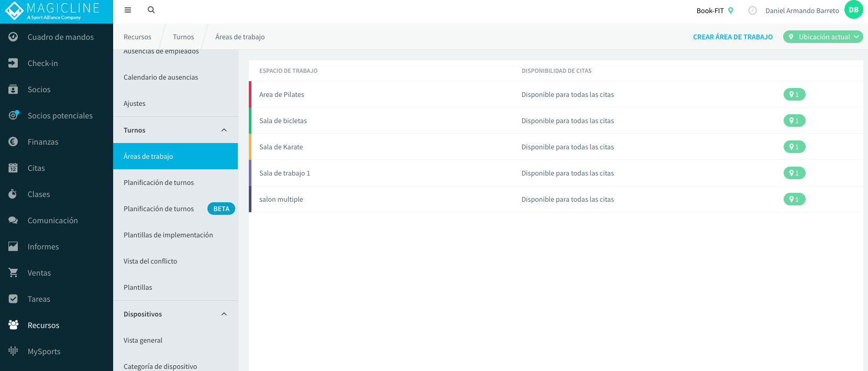The image size is (868, 371).
Task: Click availability text for Area de Pilates
Action: click(567, 94)
